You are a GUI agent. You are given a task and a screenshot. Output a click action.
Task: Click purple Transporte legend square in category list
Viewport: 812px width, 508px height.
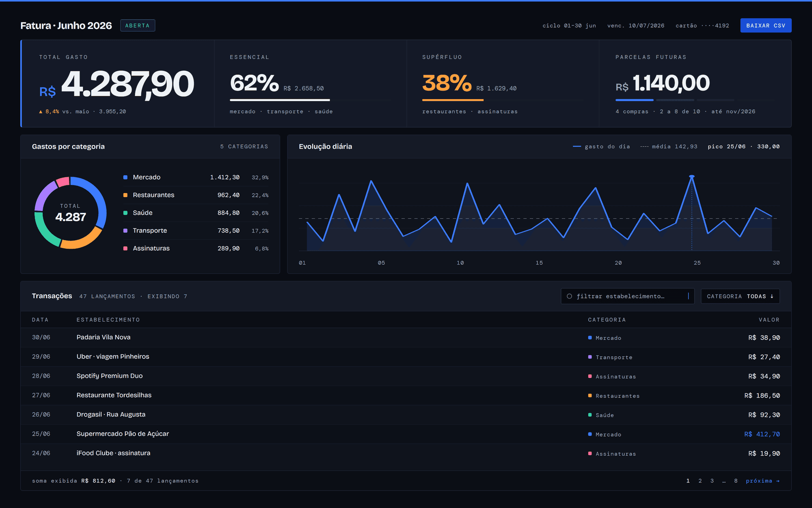(x=125, y=230)
